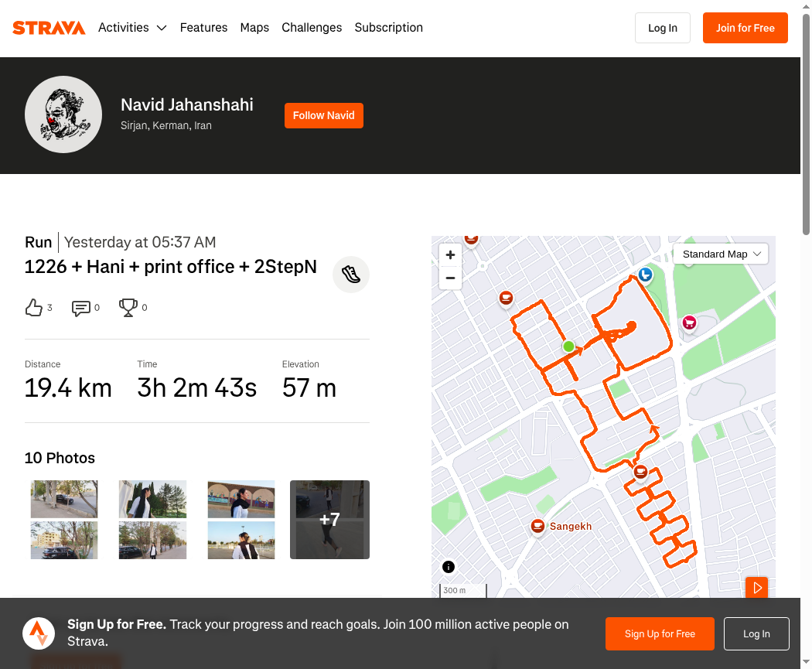
Task: Play the route flyover button
Action: point(756,588)
